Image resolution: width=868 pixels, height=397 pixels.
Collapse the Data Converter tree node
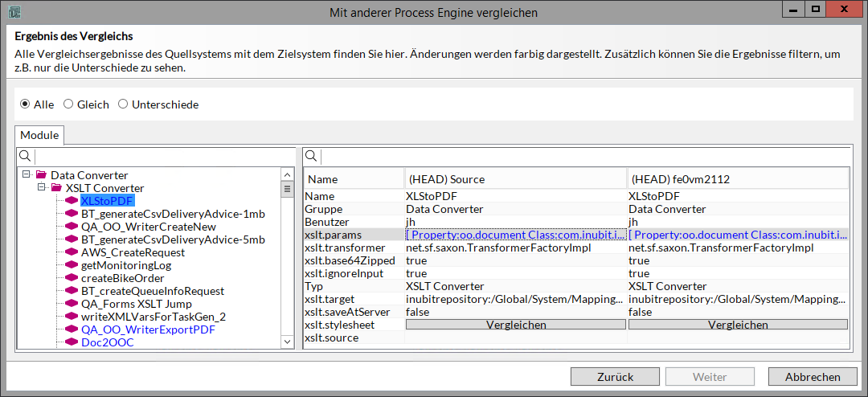coord(27,175)
